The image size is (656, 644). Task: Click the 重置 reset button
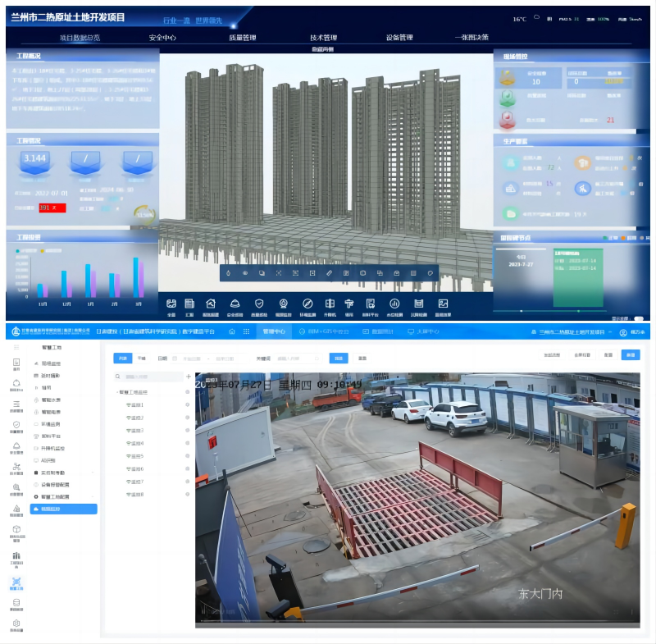pos(362,359)
